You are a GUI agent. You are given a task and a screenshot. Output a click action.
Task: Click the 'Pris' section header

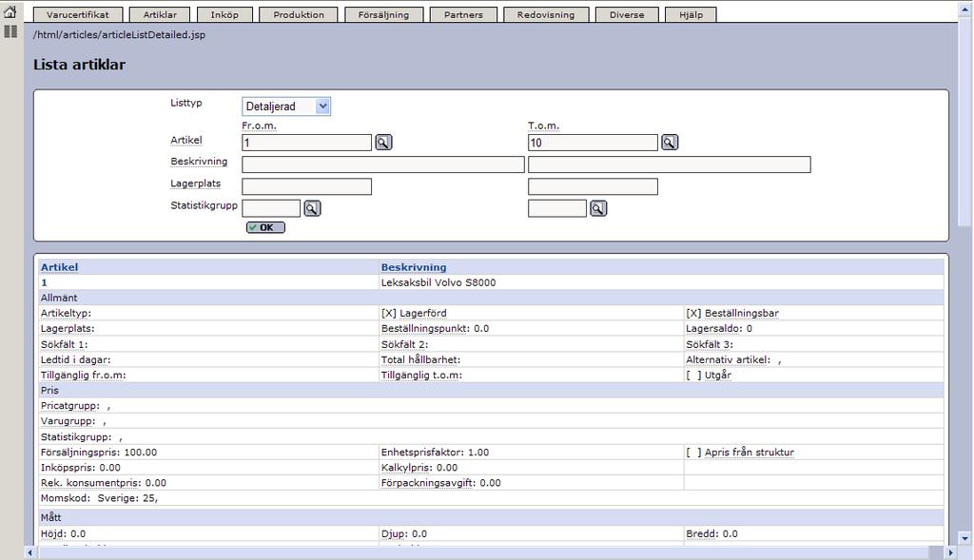coord(49,391)
